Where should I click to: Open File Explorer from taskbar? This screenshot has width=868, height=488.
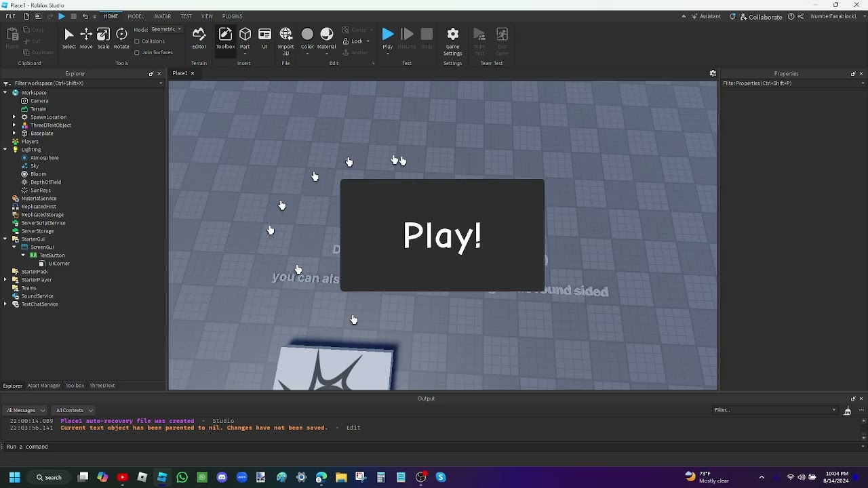click(x=340, y=477)
